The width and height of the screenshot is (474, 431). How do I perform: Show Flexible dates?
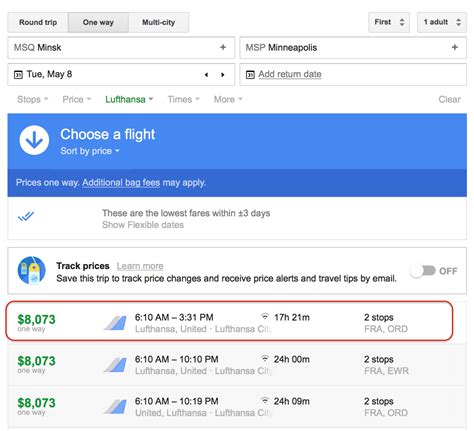coord(143,225)
